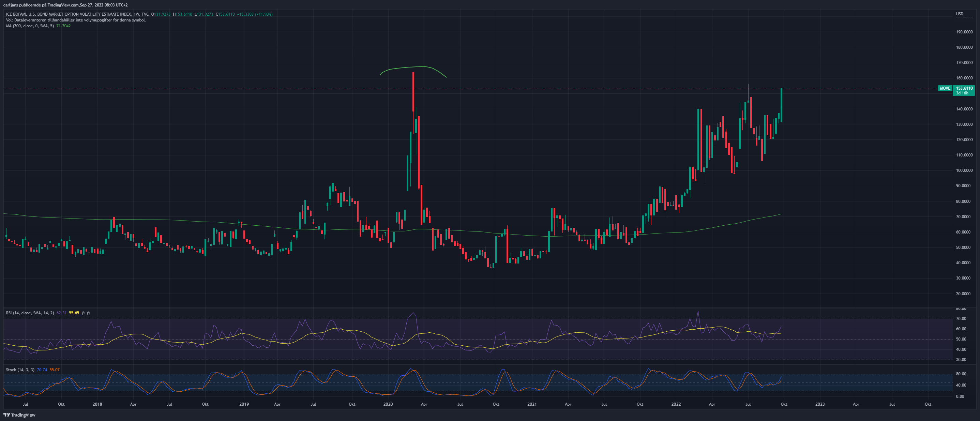Click the carljans publisher name
The height and width of the screenshot is (421, 980).
[x=11, y=5]
